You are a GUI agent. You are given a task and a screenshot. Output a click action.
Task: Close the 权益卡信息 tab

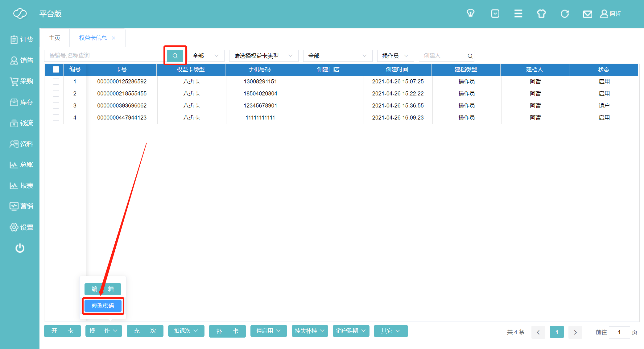(114, 38)
